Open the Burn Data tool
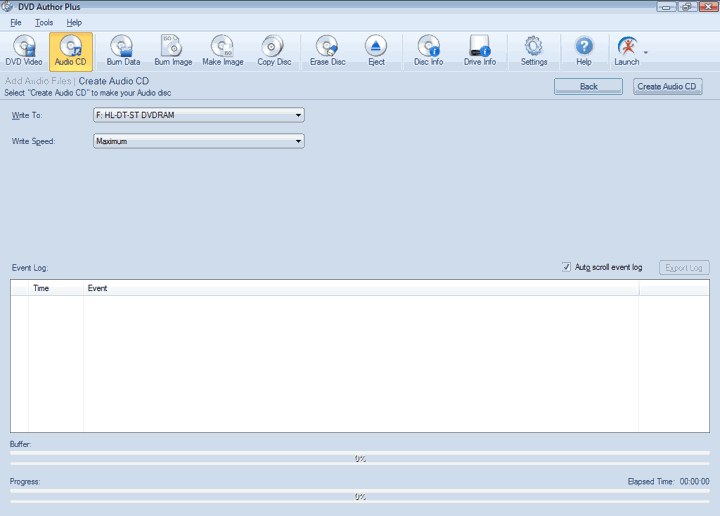This screenshot has width=720, height=516. [123, 51]
